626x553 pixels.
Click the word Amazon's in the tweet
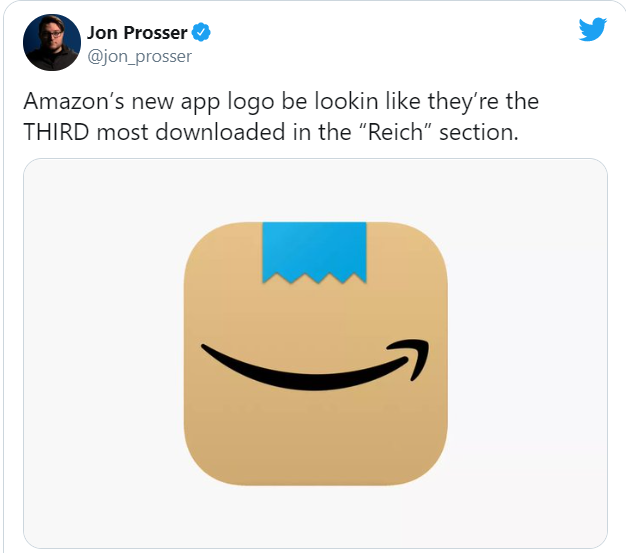tap(74, 101)
